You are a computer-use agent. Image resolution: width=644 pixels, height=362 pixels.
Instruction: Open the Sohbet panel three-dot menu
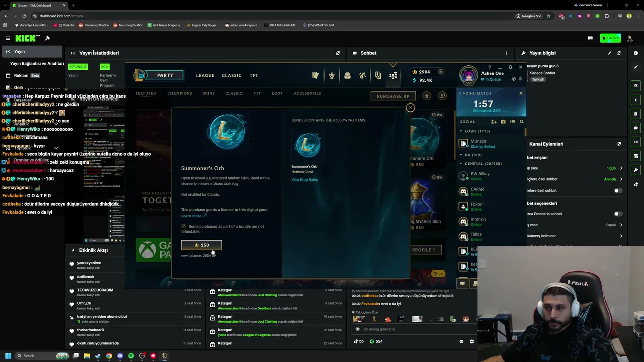point(506,53)
